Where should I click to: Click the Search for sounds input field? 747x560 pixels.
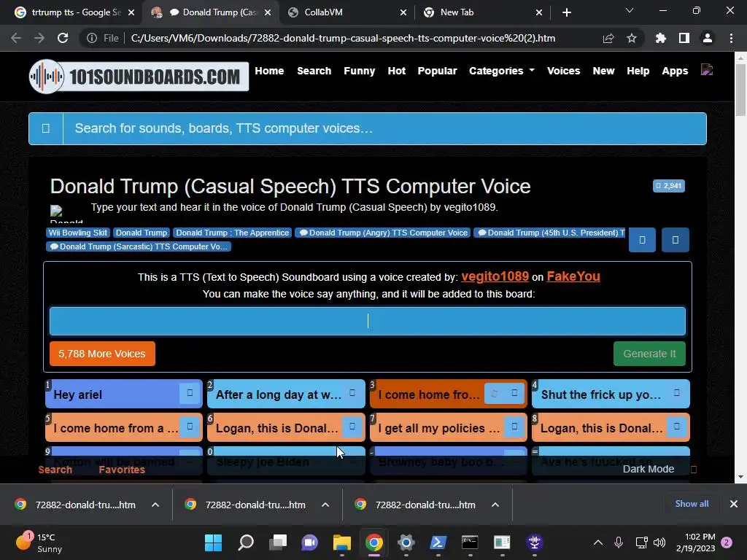[x=384, y=128]
